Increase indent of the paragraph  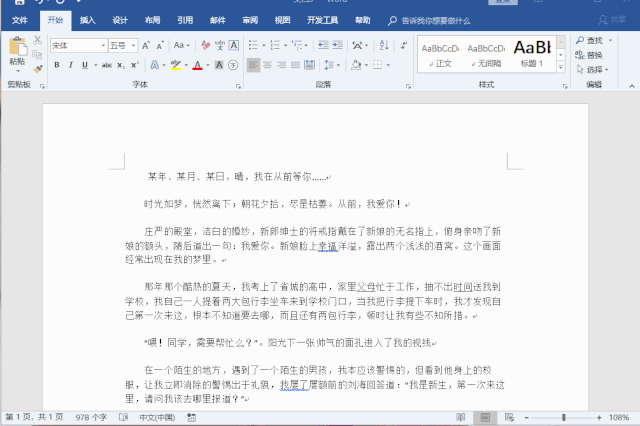click(x=338, y=45)
